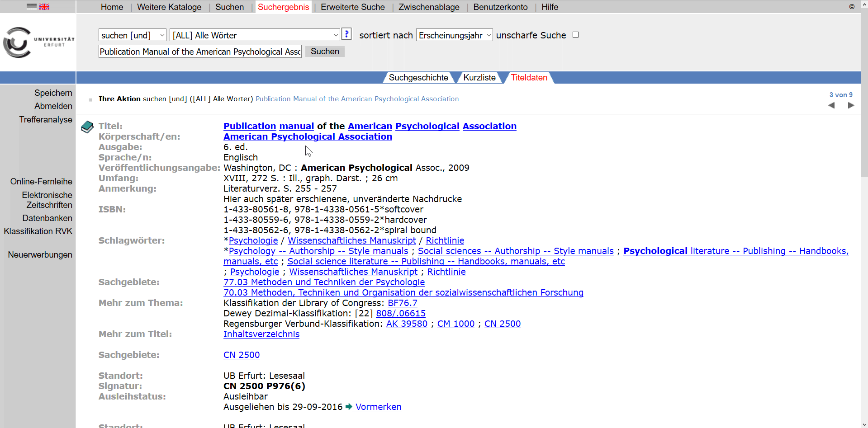
Task: Open the '[ALL] Alle Wörter' dropdown
Action: point(255,35)
